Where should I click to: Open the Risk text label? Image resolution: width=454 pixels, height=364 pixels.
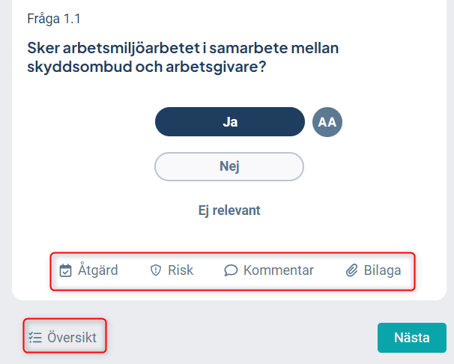181,270
